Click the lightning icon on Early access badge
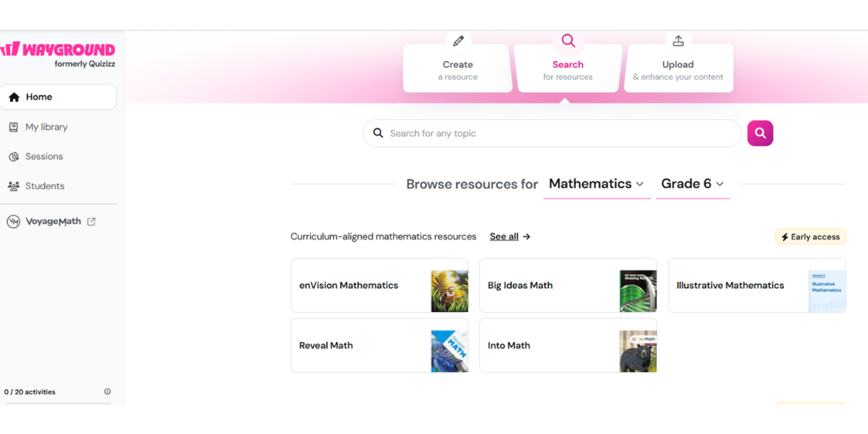 (x=786, y=236)
